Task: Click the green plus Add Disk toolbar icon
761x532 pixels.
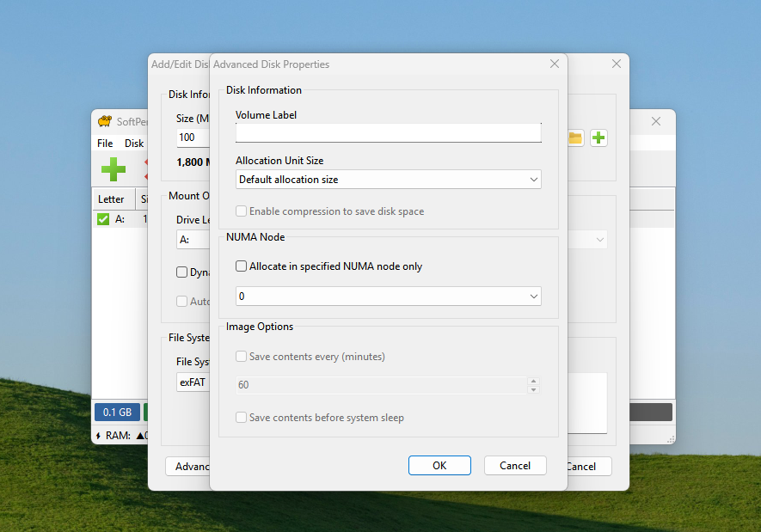Action: pyautogui.click(x=113, y=168)
